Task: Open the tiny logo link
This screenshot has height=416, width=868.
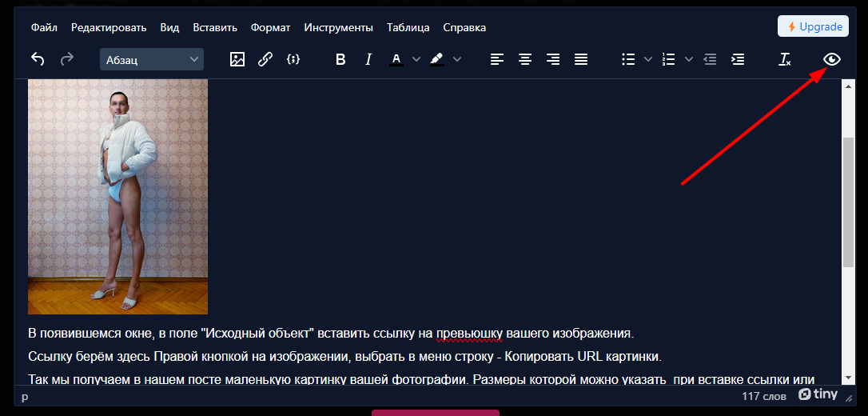Action: point(817,394)
